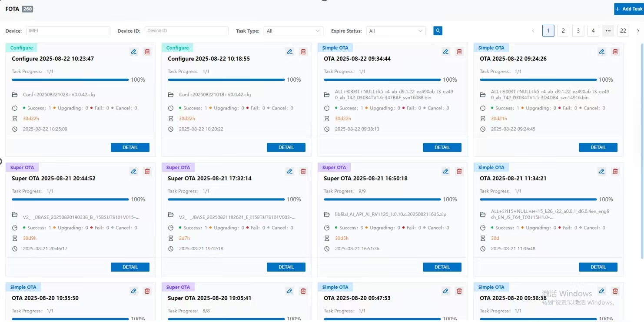
Task: Go to next page arrow
Action: (638, 31)
